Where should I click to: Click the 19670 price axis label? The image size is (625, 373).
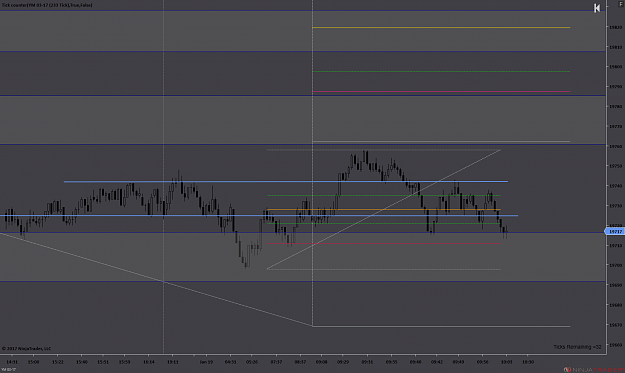pos(615,325)
